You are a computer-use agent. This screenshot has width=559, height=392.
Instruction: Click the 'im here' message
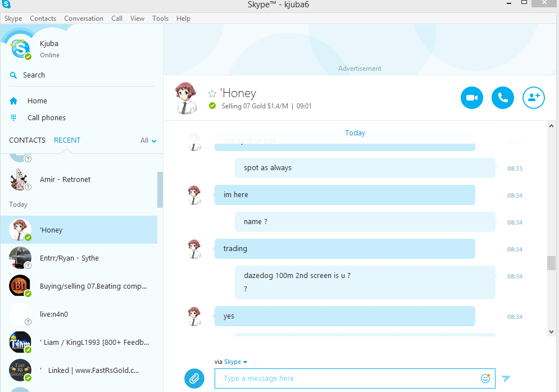point(345,195)
